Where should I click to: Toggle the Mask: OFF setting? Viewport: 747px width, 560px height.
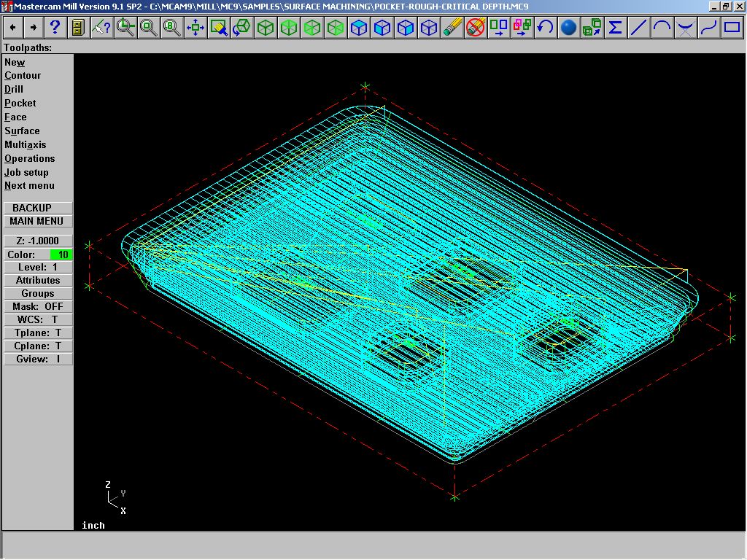(x=38, y=307)
